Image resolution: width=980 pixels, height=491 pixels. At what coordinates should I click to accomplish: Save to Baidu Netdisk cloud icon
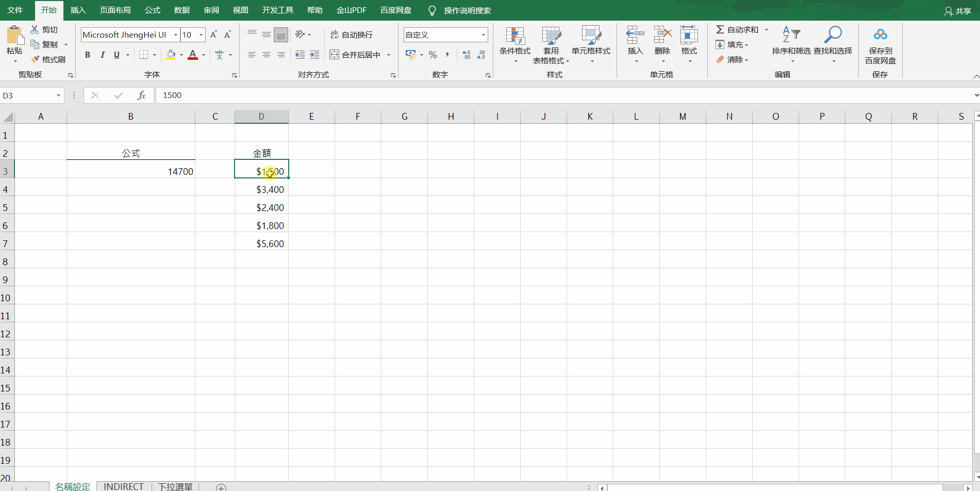pos(881,35)
